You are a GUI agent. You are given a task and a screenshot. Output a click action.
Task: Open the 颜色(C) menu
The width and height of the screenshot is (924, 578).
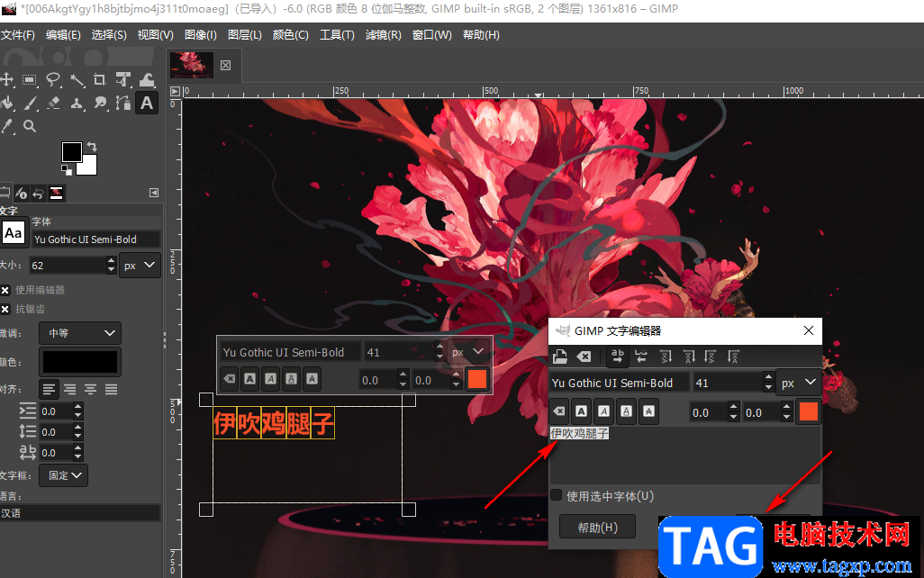click(291, 35)
